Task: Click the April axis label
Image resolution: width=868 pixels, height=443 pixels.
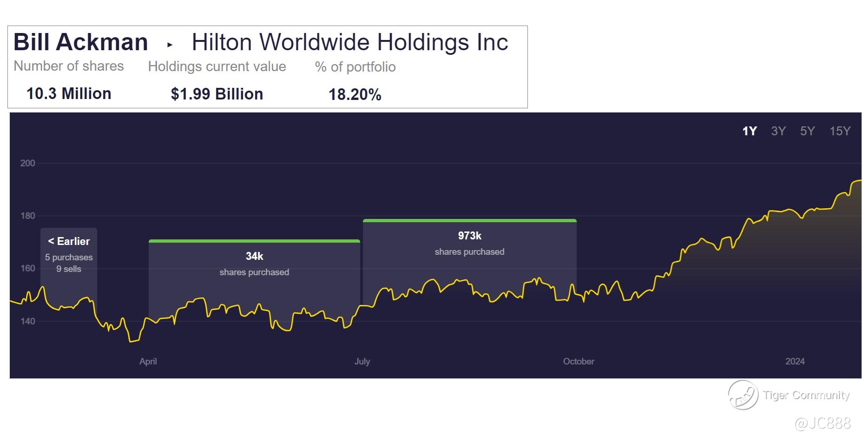Action: click(x=148, y=361)
